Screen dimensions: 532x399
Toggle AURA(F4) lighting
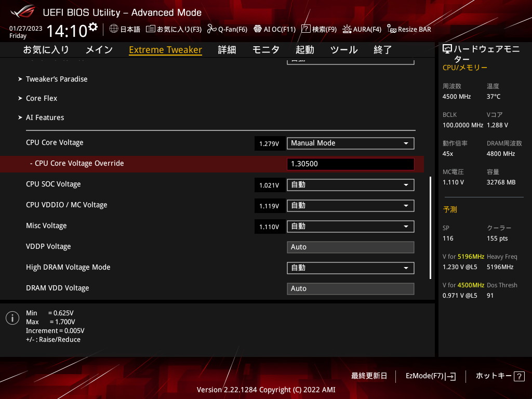347,29
